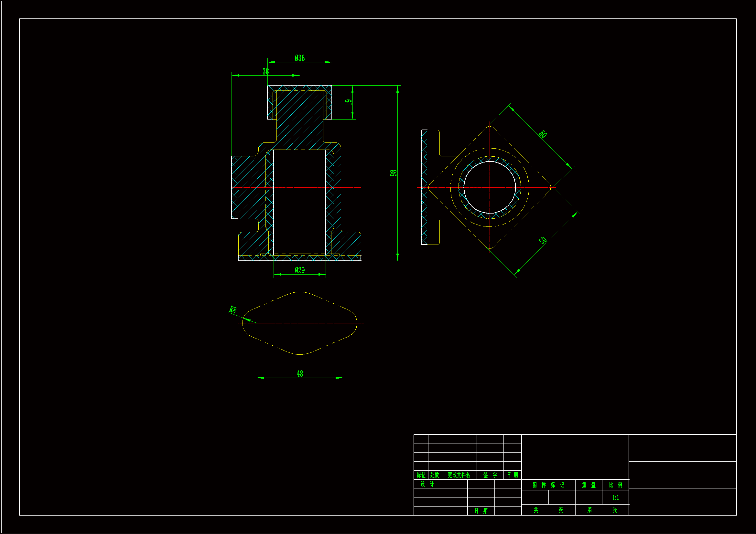
Task: Select the 98 overall height dimension
Action: click(x=393, y=173)
